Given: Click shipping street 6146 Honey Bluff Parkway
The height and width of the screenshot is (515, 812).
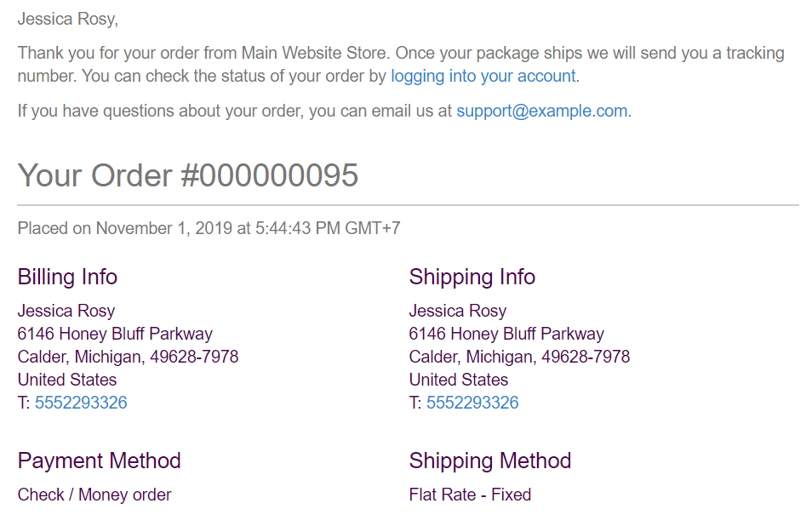Looking at the screenshot, I should pos(506,334).
